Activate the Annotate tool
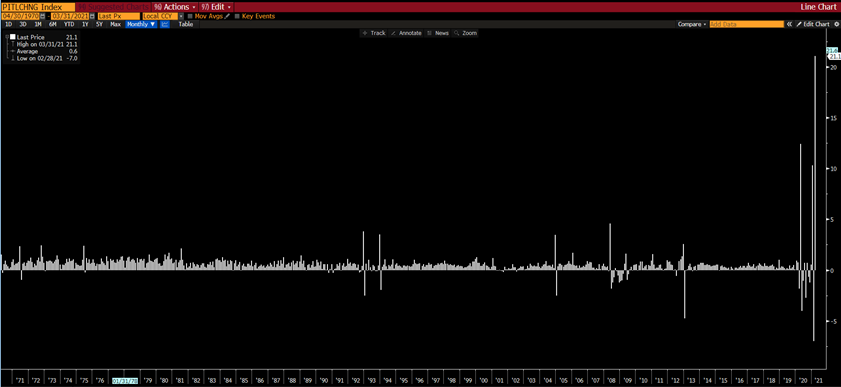 [x=406, y=33]
